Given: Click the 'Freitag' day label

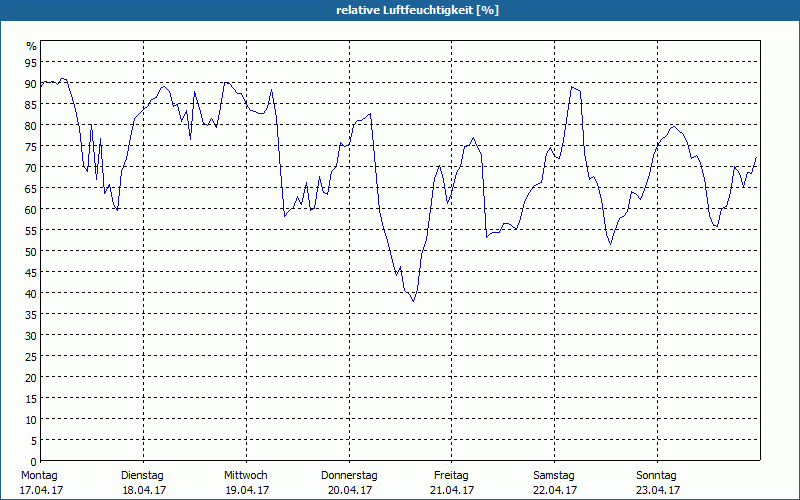Looking at the screenshot, I should (451, 476).
